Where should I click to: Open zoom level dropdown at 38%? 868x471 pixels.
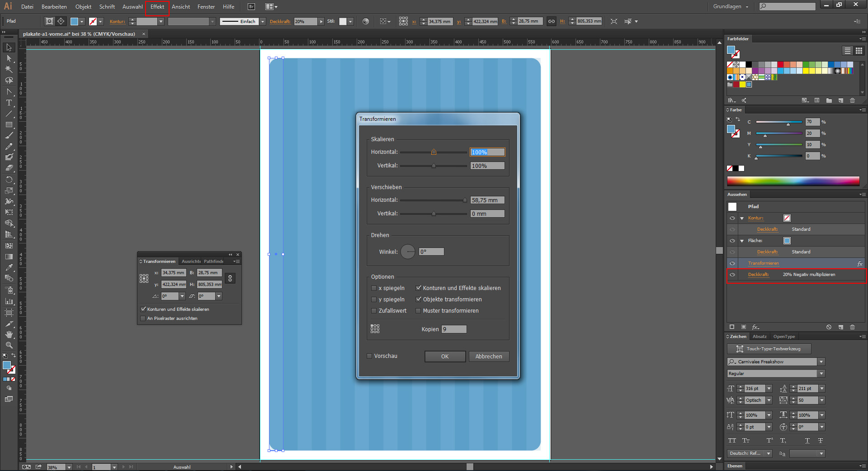pyautogui.click(x=69, y=467)
